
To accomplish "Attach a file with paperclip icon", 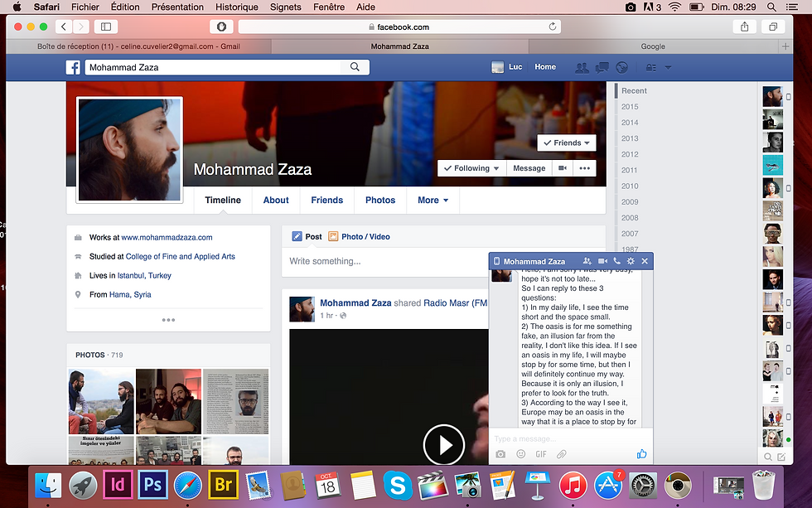I will coord(562,454).
